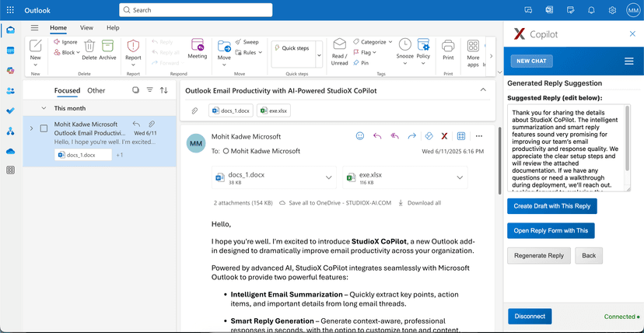Open To Do checkmark in left rail

(11, 110)
